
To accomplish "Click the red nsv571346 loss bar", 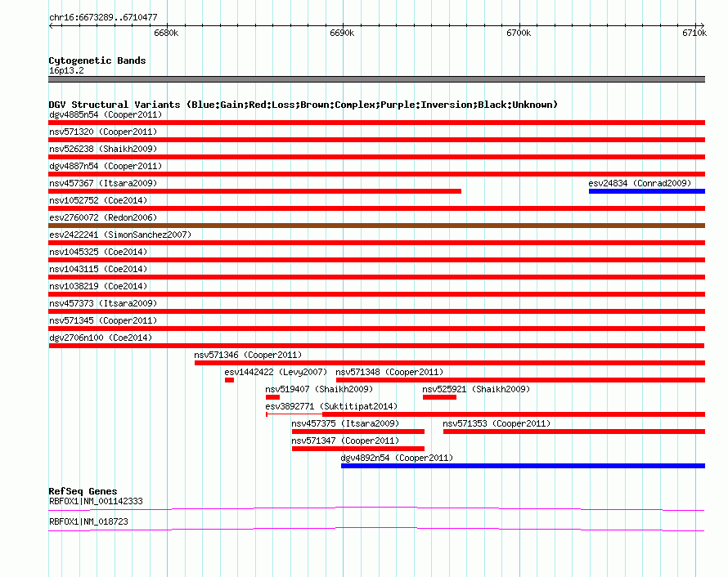I will 450,363.
